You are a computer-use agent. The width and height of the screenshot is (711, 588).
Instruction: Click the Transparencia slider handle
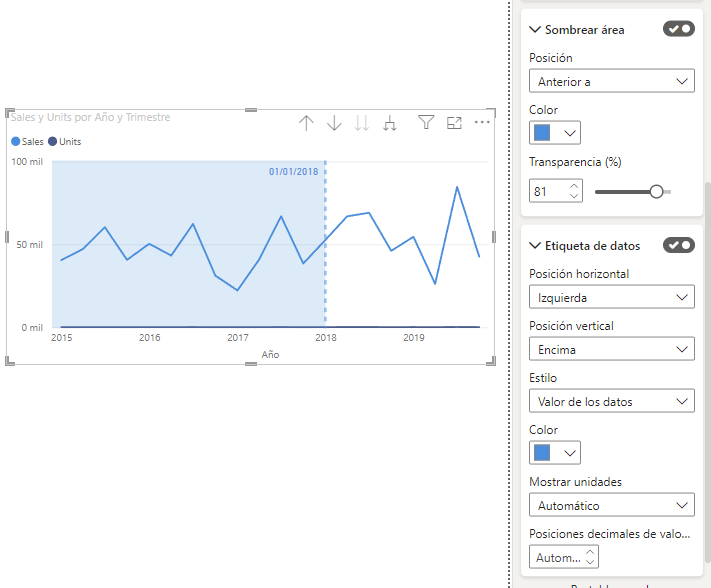point(656,191)
